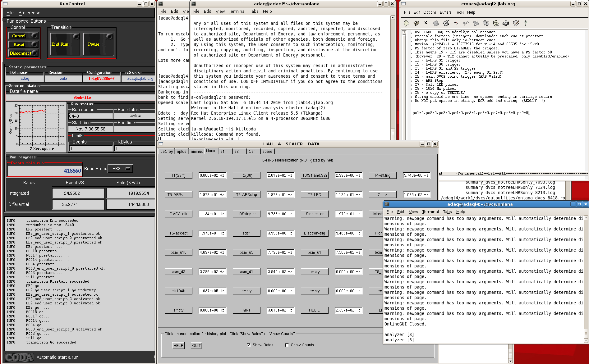Click the greyed Save floppy icon in emacs
The width and height of the screenshot is (589, 364).
pyautogui.click(x=436, y=23)
